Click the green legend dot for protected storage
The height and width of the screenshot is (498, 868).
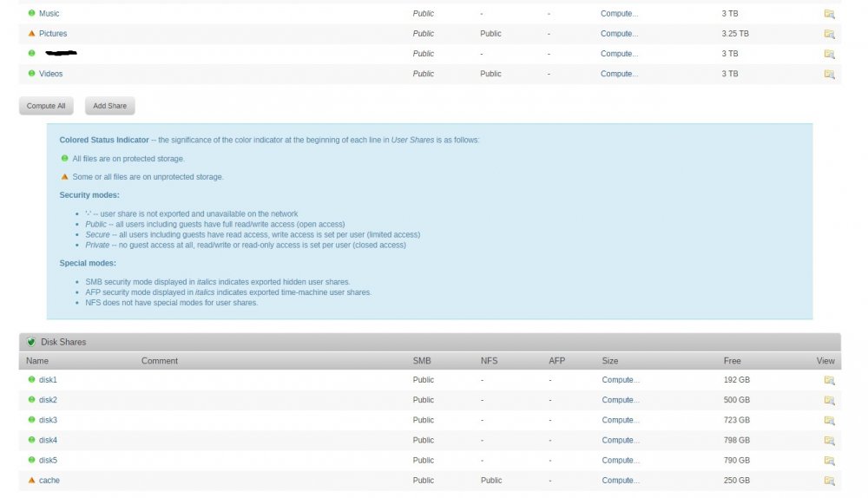pos(65,158)
